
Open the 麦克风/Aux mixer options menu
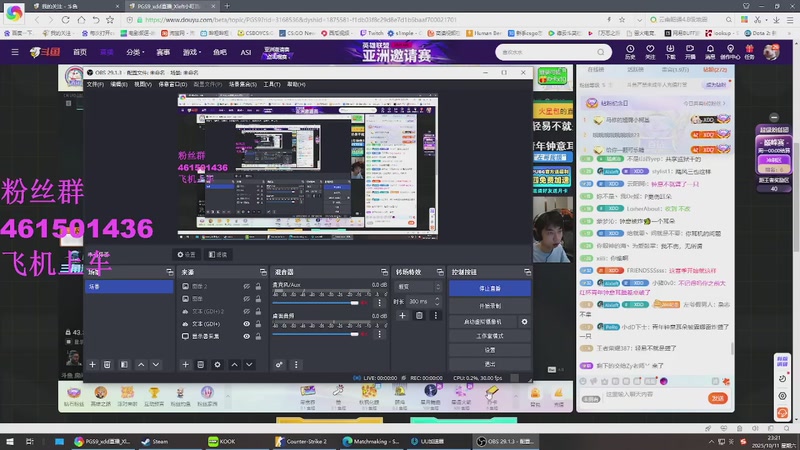coord(379,303)
